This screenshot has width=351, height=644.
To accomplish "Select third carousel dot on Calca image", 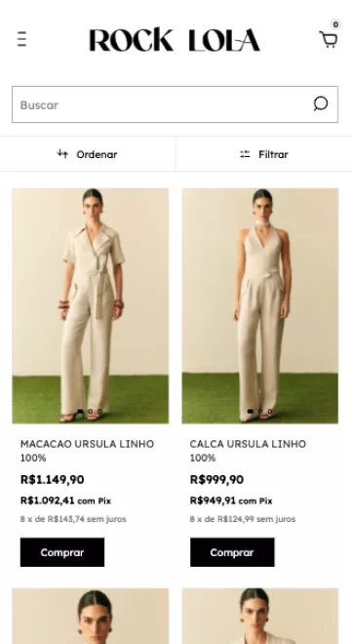I will (270, 411).
